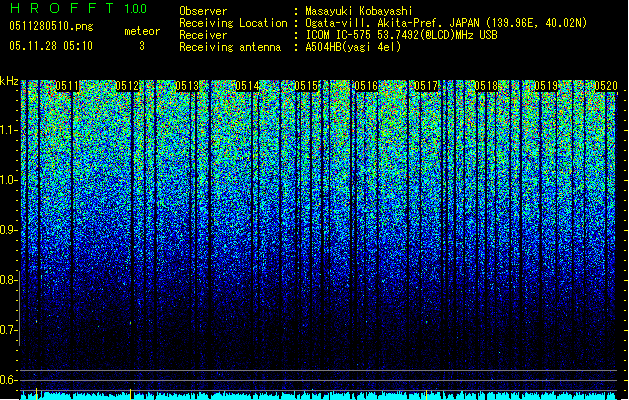Click the 0515 time marker
This screenshot has width=629, height=400.
pyautogui.click(x=307, y=86)
